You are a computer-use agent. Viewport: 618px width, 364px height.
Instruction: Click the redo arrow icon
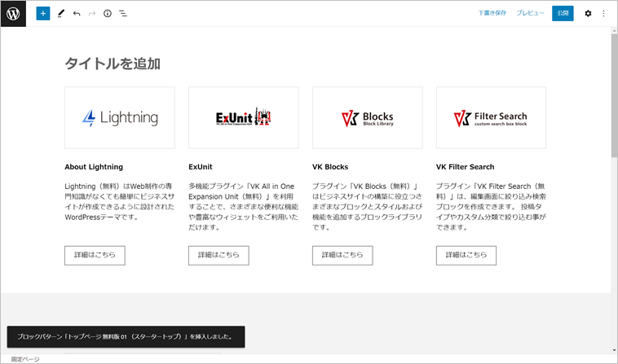click(92, 14)
